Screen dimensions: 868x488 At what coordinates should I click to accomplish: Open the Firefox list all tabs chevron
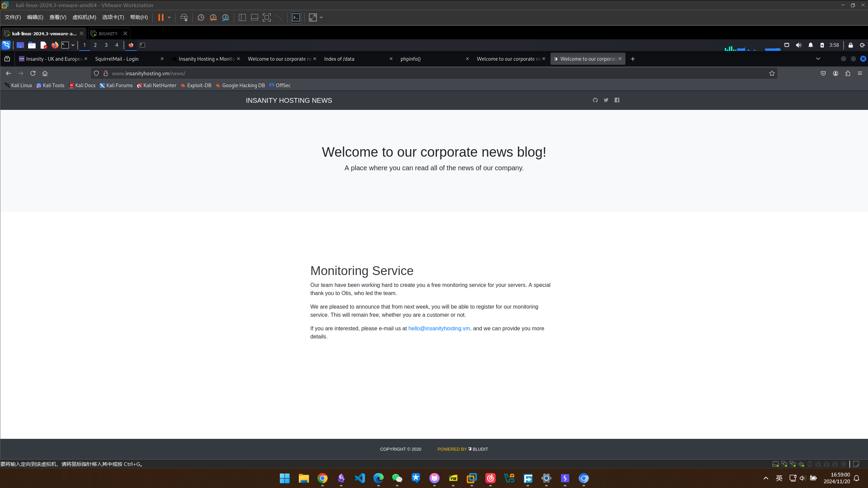818,59
